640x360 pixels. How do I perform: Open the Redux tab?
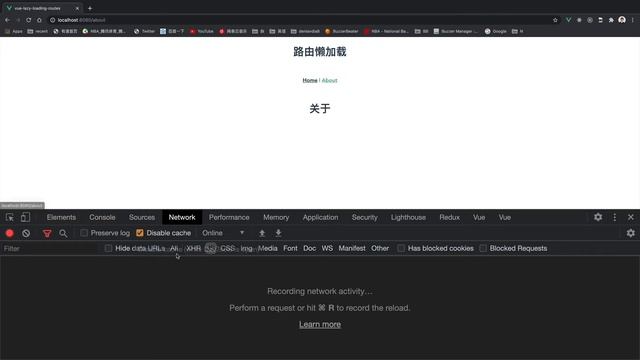point(449,218)
